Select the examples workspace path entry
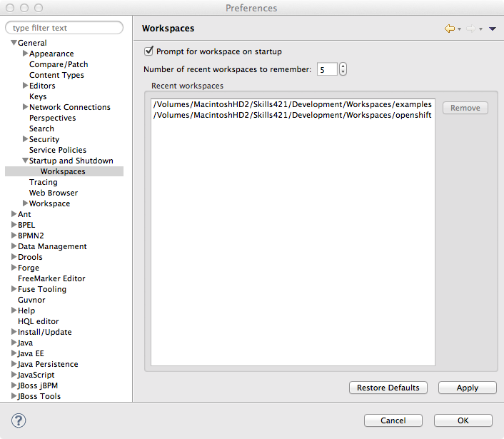The height and width of the screenshot is (439, 504). pos(292,104)
